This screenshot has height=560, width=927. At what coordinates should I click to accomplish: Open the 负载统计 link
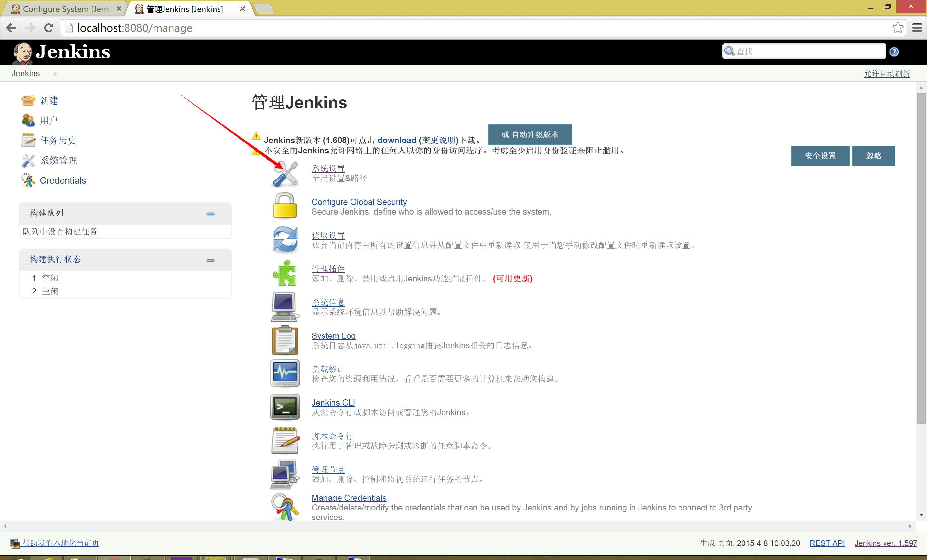328,369
